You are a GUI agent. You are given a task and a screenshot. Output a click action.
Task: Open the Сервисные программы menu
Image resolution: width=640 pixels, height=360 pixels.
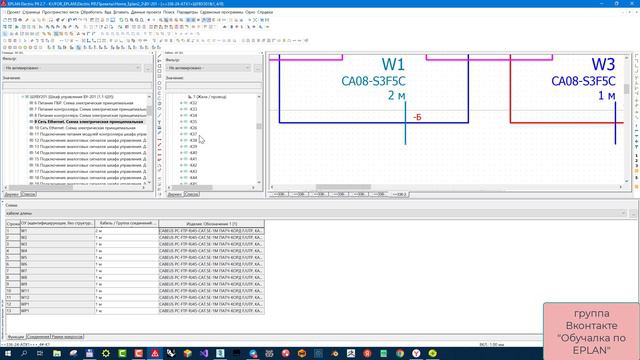pyautogui.click(x=221, y=12)
